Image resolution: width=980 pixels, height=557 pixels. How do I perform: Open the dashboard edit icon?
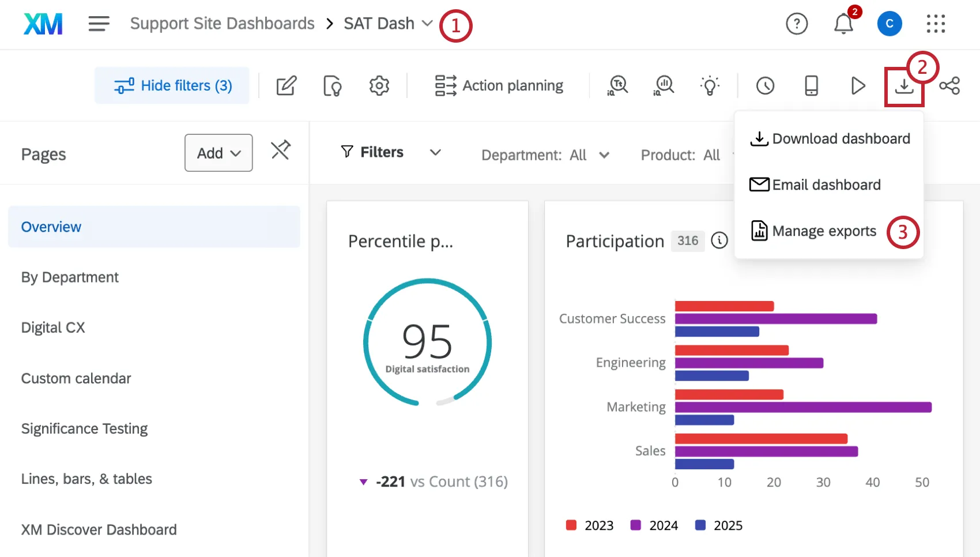[x=286, y=85]
